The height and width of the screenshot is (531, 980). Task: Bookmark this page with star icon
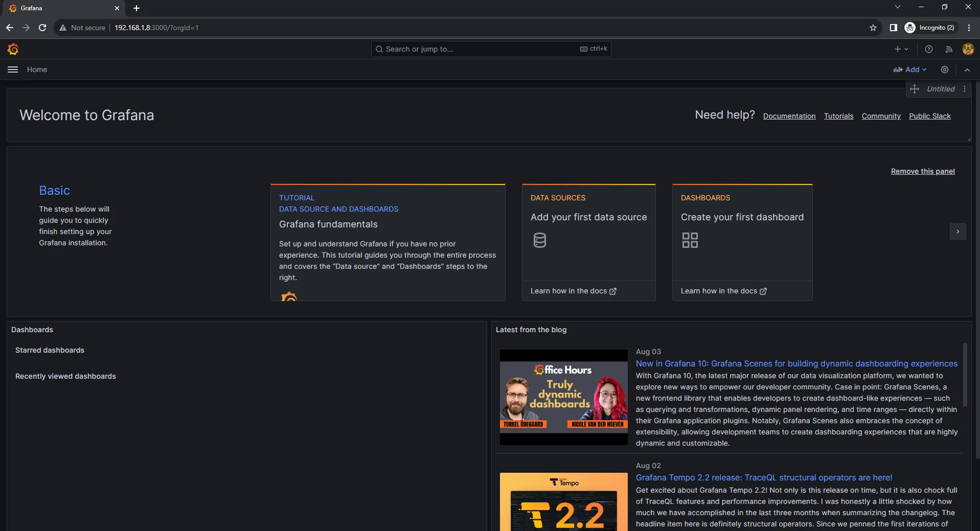coord(873,28)
